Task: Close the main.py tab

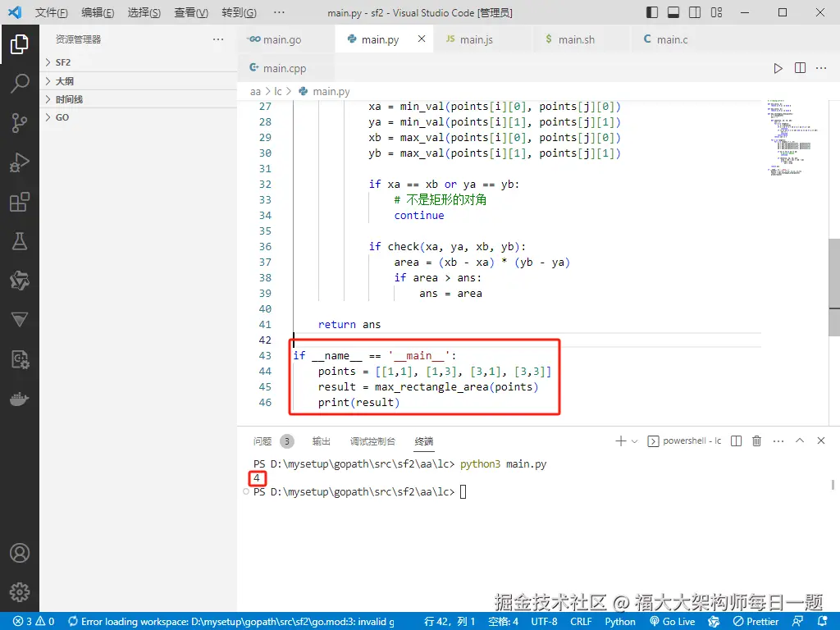Action: click(x=422, y=39)
